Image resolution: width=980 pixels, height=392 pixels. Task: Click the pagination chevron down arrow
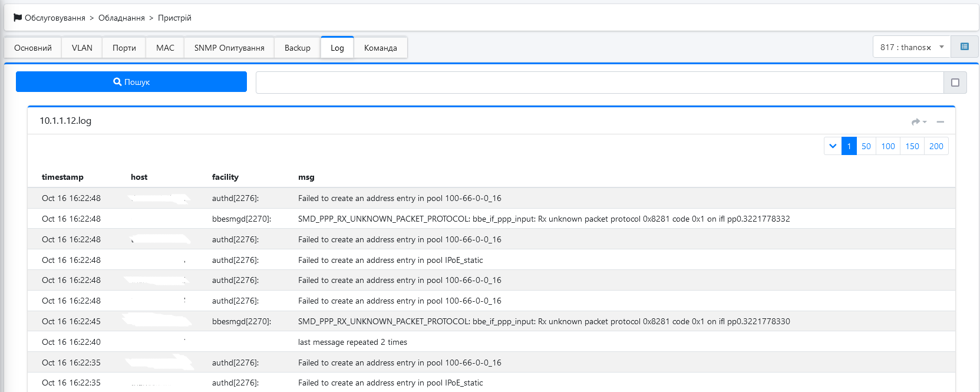(x=833, y=146)
